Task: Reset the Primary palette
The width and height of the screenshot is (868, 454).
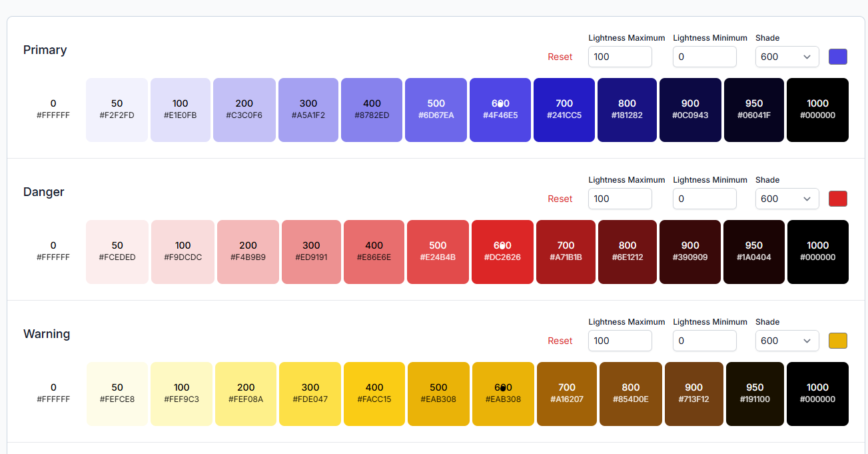Action: 560,57
